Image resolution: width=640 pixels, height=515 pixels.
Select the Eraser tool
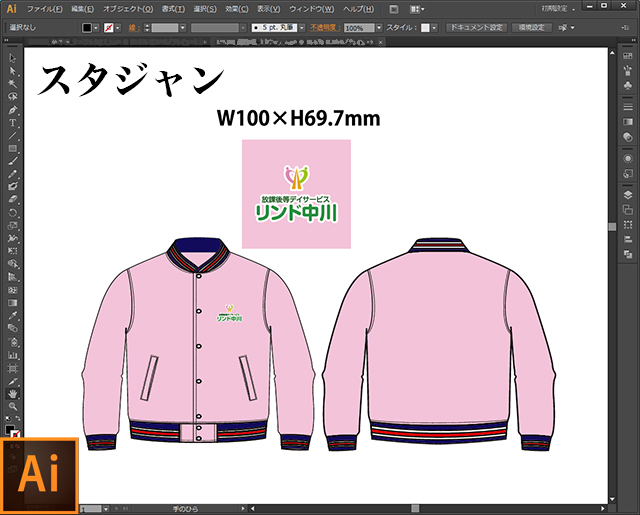tap(13, 200)
